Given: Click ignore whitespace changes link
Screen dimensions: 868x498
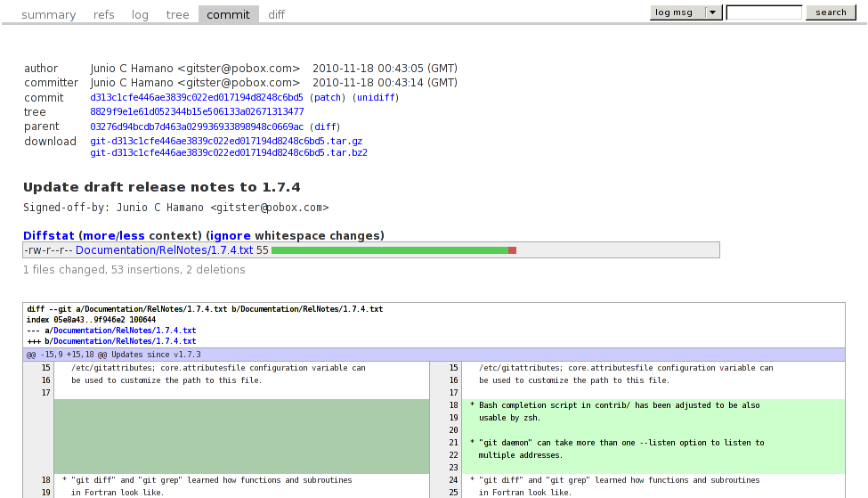Looking at the screenshot, I should click(230, 236).
